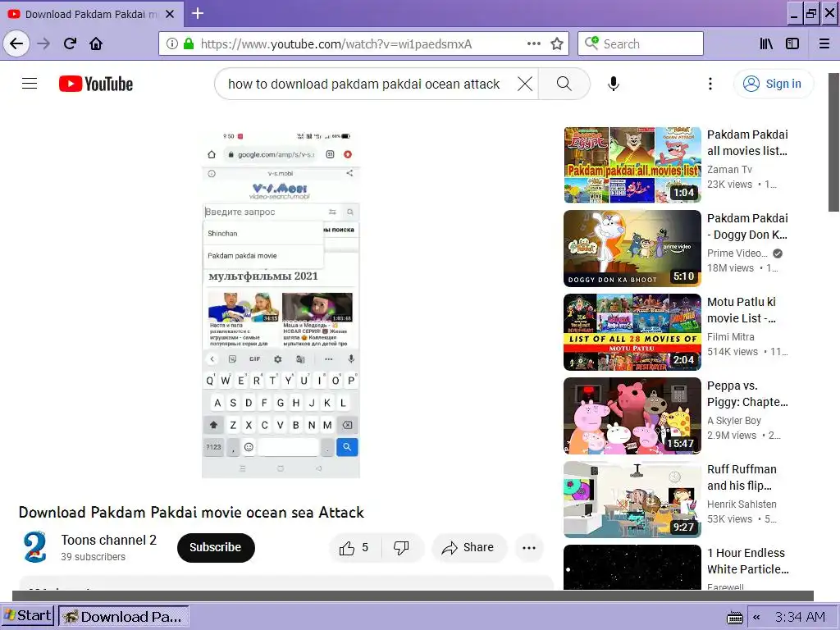Open YouTube guide hamburger menu

pyautogui.click(x=30, y=84)
